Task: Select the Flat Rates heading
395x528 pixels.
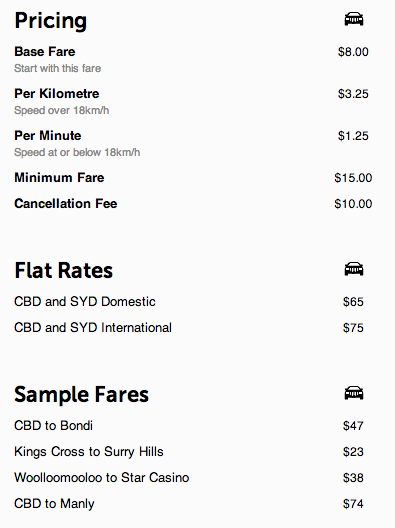Action: pos(63,270)
